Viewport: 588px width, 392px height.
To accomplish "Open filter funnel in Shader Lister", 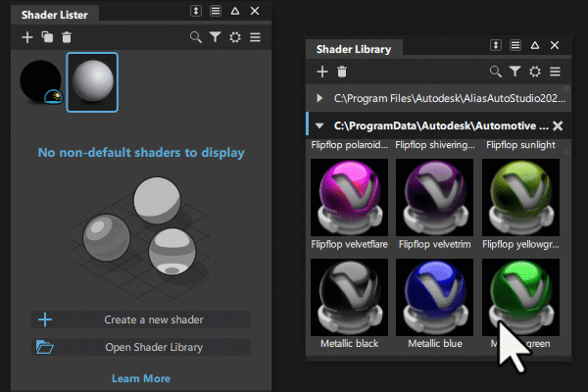I will click(216, 37).
